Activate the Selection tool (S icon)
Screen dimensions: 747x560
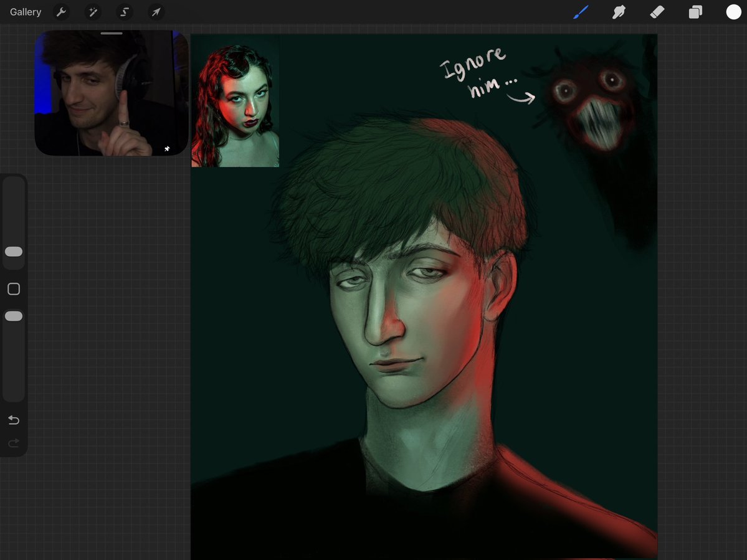(124, 12)
